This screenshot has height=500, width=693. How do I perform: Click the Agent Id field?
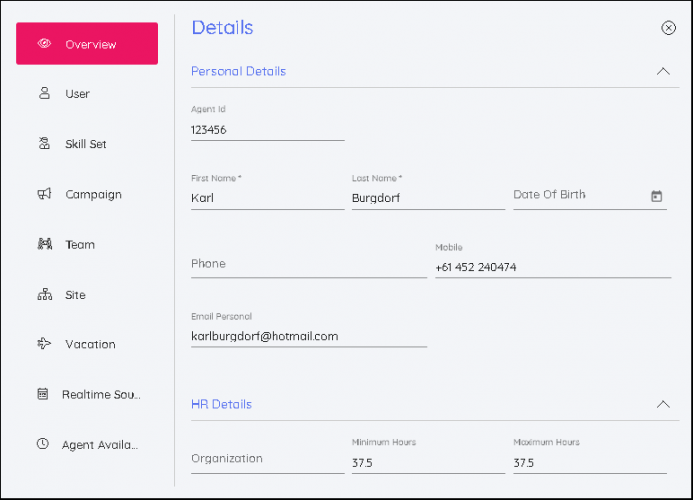(x=267, y=129)
